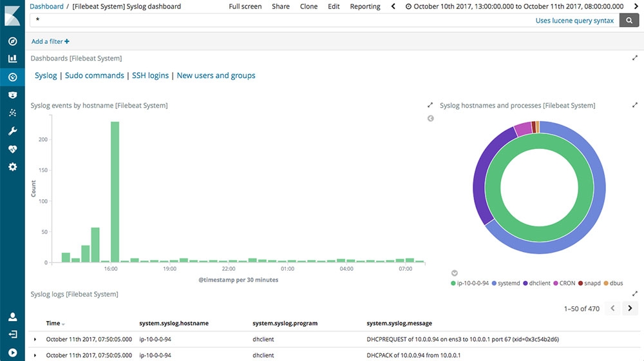Click the system.syslog.hostname column header
Viewport: 644px width, 361px height.
[x=174, y=323]
